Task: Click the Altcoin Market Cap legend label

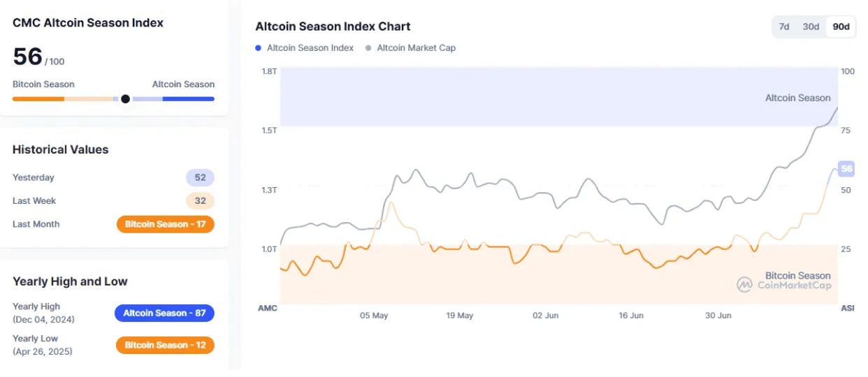Action: click(x=416, y=48)
